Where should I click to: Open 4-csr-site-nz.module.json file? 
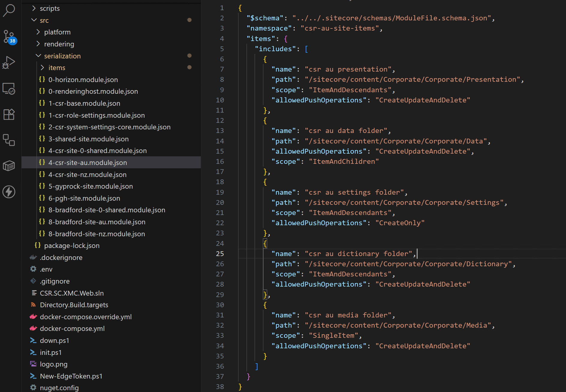87,175
